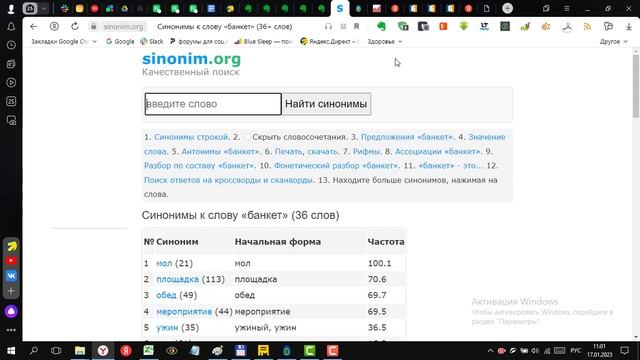Toggle the 'Скрыть словосочетания' checkbox
The image size is (640, 360).
(x=248, y=137)
